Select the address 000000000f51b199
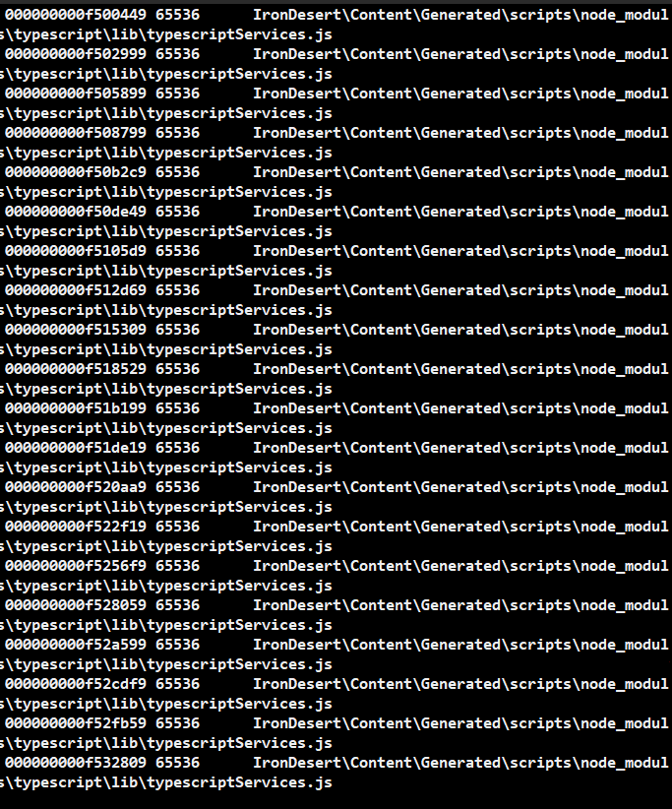The width and height of the screenshot is (672, 809). tap(76, 408)
